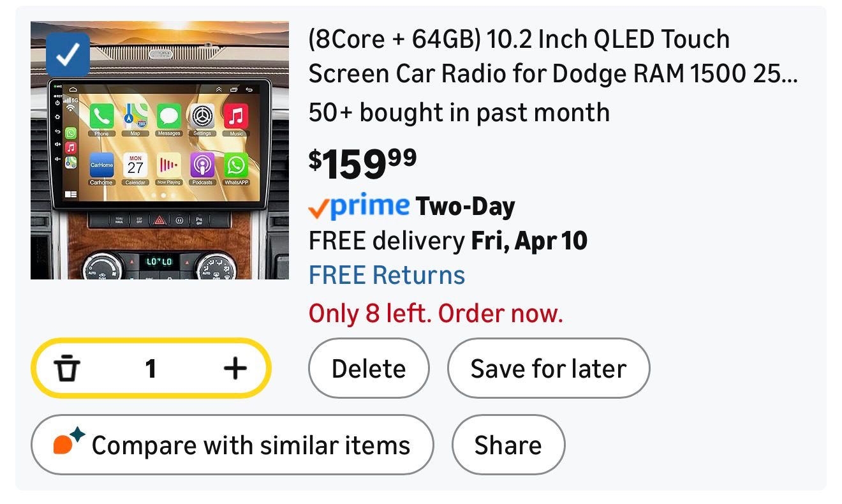Click the Share button
This screenshot has width=842, height=504.
click(x=508, y=445)
